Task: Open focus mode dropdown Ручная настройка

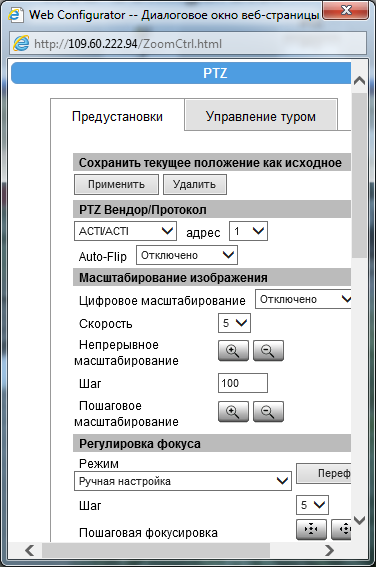Action: coord(183,481)
